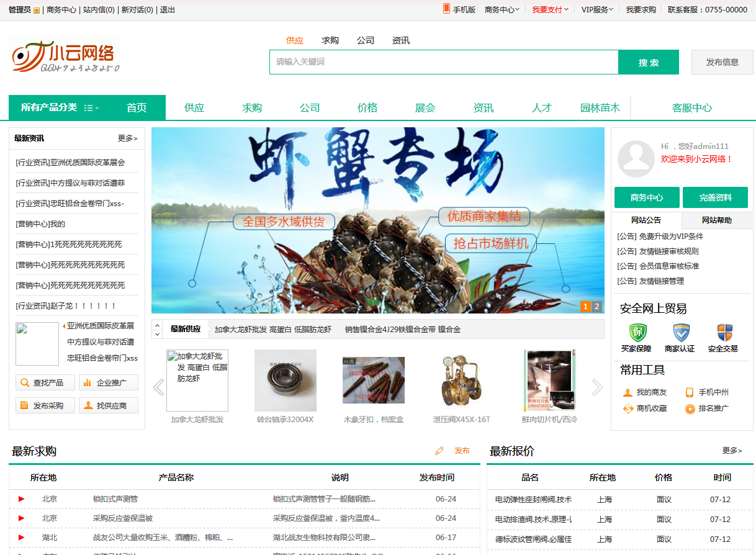Click the small icon beside 管理员
Viewport: 756px width, 555px height.
pyautogui.click(x=36, y=10)
